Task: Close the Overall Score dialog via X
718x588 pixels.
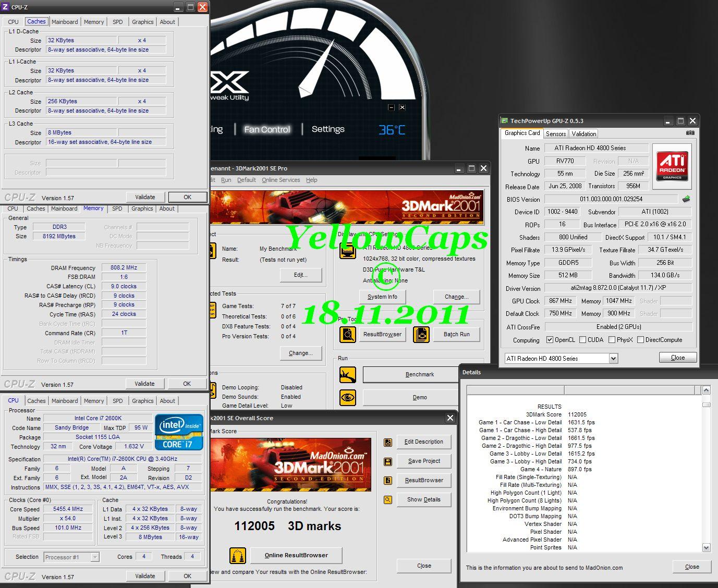Action: tap(451, 418)
